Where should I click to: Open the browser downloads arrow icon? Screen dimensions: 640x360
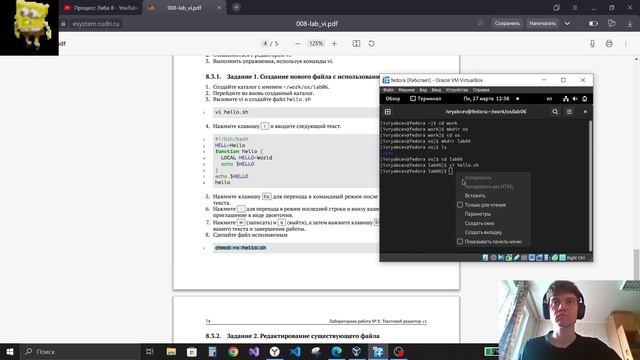pos(630,24)
